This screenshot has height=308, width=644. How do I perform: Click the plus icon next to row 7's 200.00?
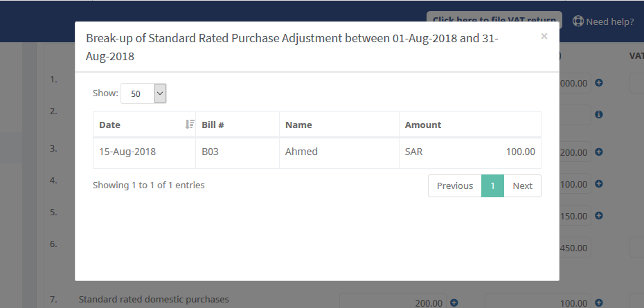tap(454, 302)
